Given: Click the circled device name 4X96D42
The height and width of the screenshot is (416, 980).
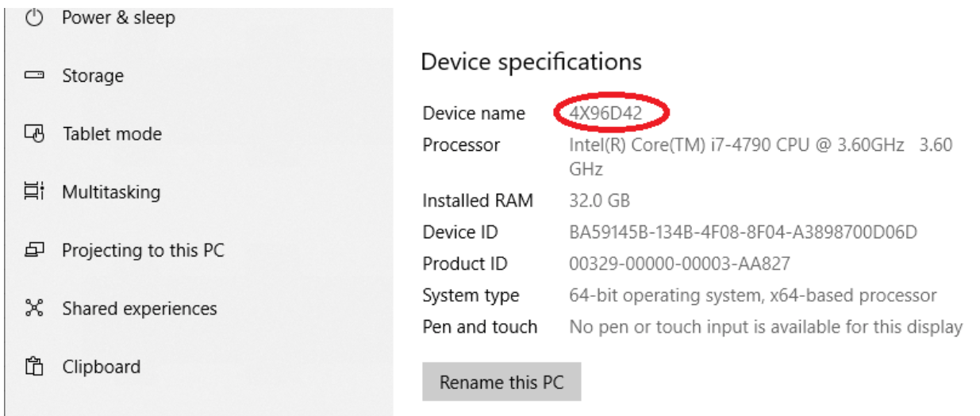Looking at the screenshot, I should click(605, 114).
